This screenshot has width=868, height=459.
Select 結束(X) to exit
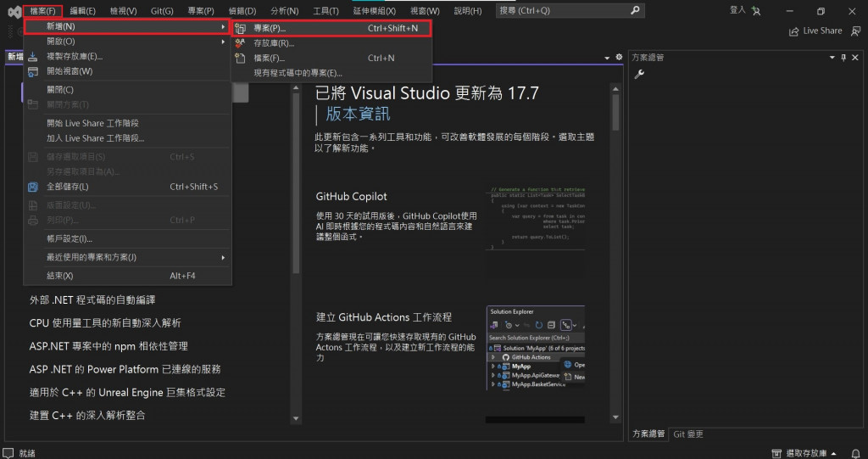[x=128, y=276]
